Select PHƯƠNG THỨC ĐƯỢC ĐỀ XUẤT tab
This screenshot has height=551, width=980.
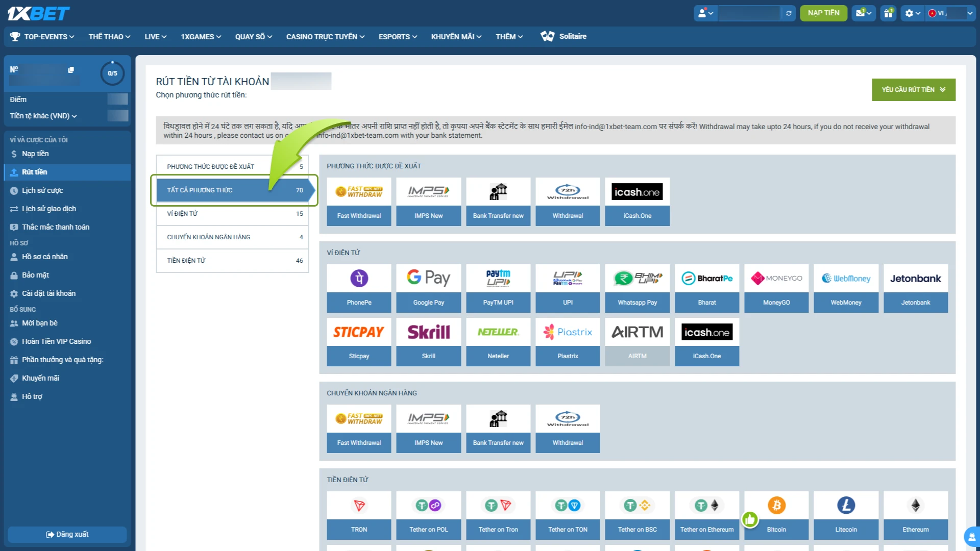(x=232, y=166)
